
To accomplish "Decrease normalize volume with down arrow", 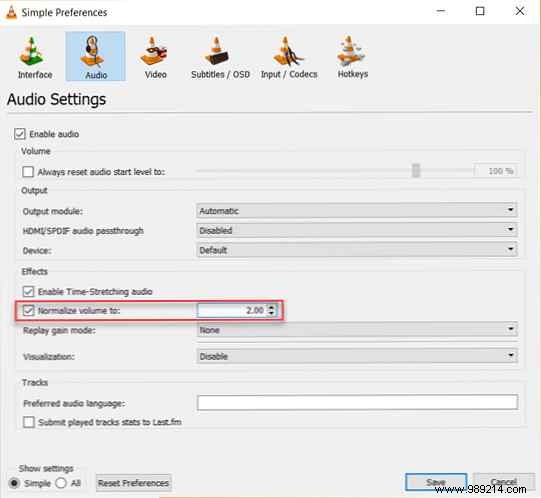I will [272, 313].
